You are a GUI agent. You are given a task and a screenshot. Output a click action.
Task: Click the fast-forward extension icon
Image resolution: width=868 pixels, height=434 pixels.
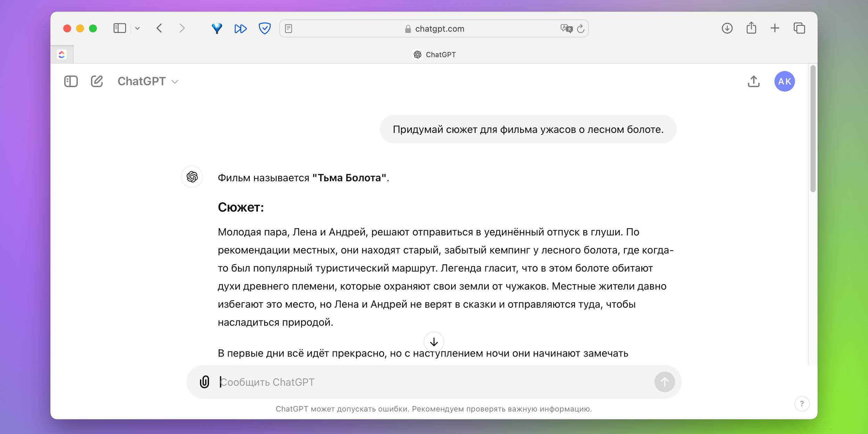pyautogui.click(x=241, y=28)
